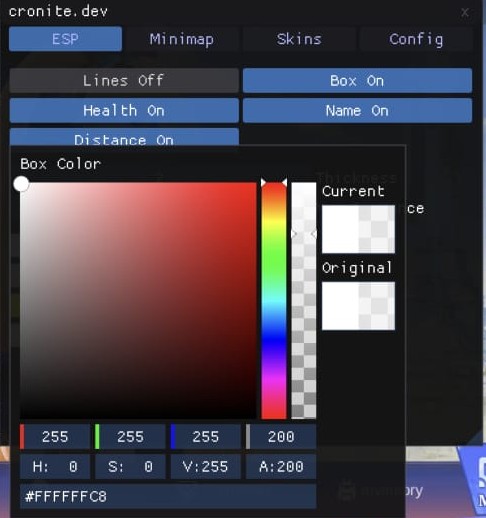
Task: Click inside the saturation-value color square
Action: 138,300
